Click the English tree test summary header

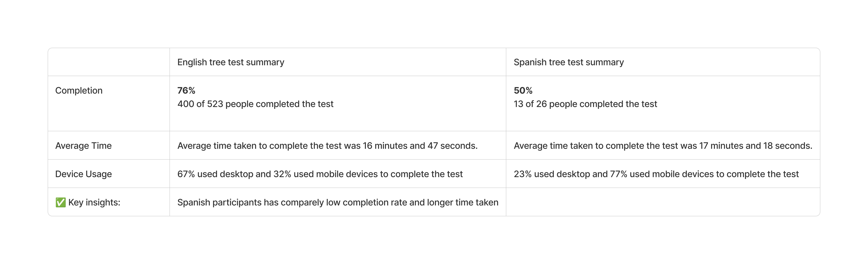coord(230,62)
